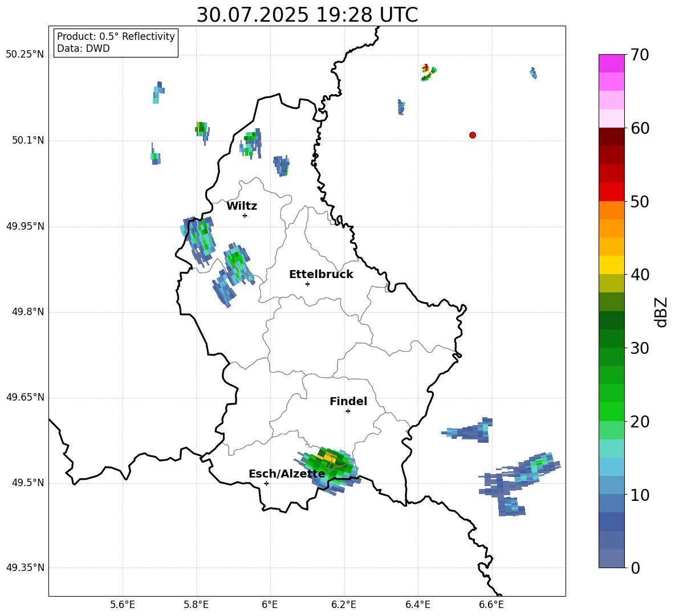
Task: Click the 49.35°N latitude label
Action: click(25, 568)
